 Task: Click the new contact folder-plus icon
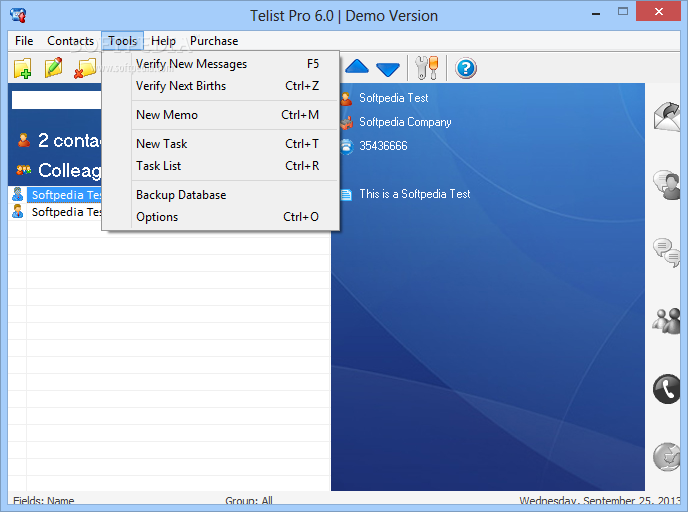tap(22, 68)
